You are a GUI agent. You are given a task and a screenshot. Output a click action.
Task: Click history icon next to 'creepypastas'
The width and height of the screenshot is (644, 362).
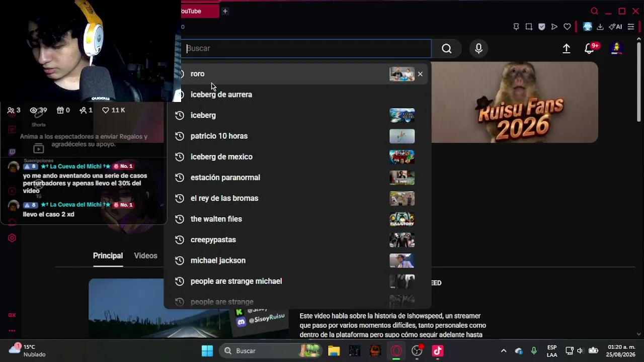tap(179, 240)
